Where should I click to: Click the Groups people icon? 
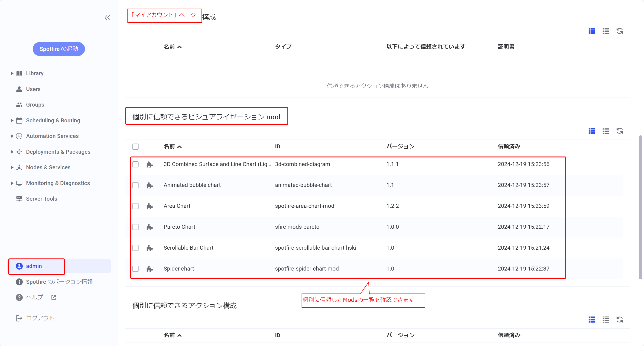19,105
